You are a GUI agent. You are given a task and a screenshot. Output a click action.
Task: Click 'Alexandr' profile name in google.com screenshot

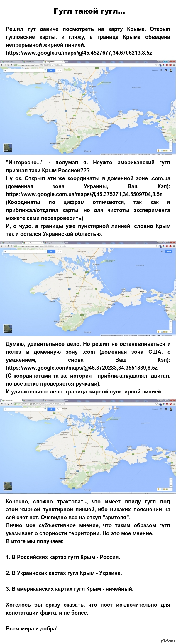(x=155, y=409)
